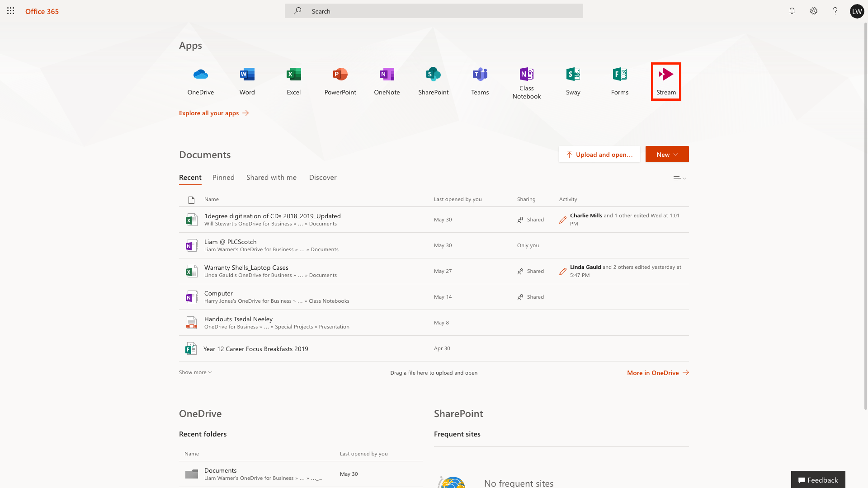868x488 pixels.
Task: Click the file icon of Handouts Tsedal Neeley
Action: click(x=191, y=323)
